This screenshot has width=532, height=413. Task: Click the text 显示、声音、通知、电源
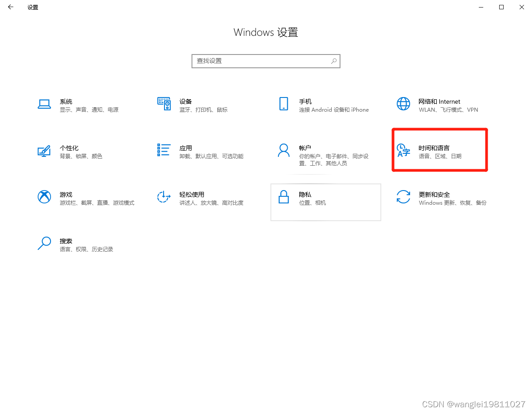(x=89, y=110)
